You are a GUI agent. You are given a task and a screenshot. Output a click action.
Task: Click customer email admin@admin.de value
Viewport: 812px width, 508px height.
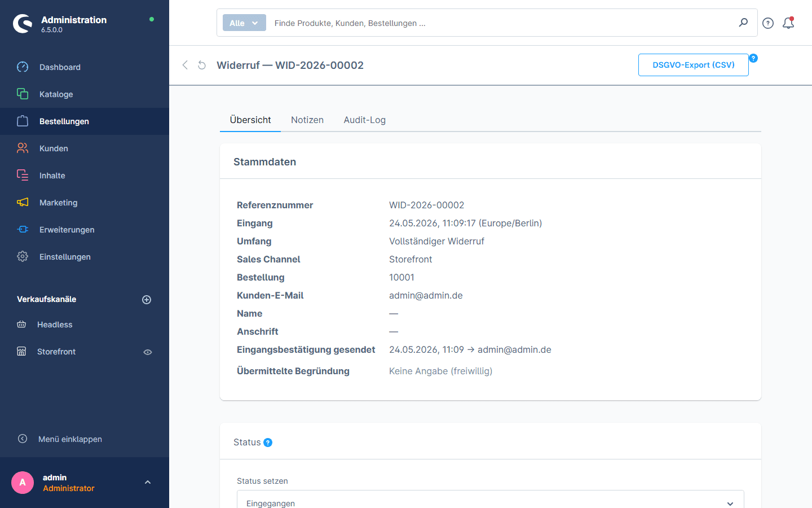click(x=426, y=295)
